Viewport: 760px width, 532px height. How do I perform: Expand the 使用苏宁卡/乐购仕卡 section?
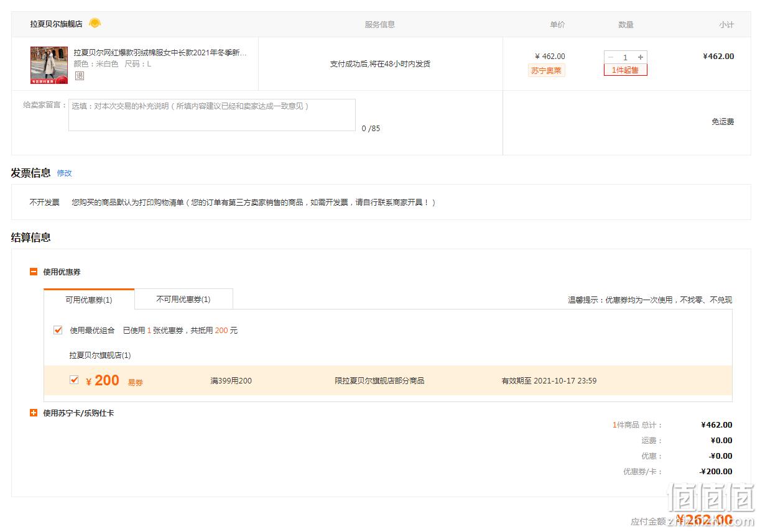click(34, 413)
